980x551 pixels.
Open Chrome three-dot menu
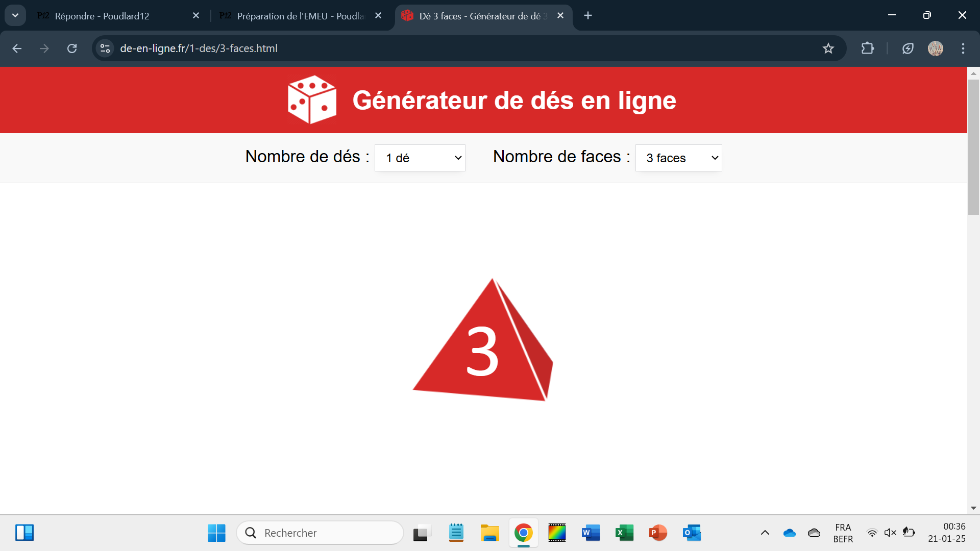click(x=963, y=48)
